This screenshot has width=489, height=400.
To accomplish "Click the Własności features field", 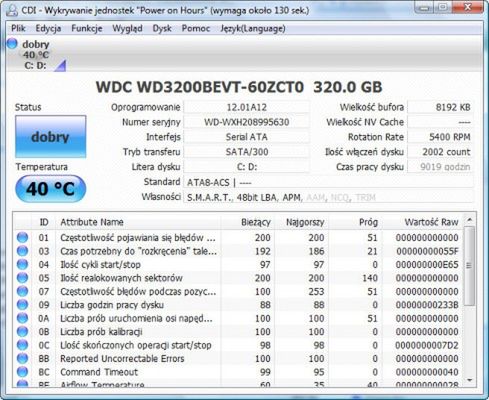I will tap(329, 197).
